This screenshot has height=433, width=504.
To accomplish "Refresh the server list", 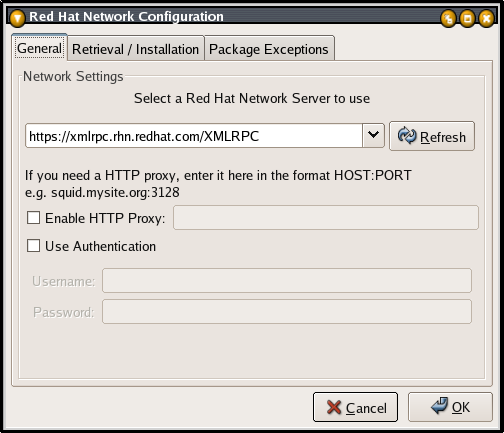I will pyautogui.click(x=432, y=136).
